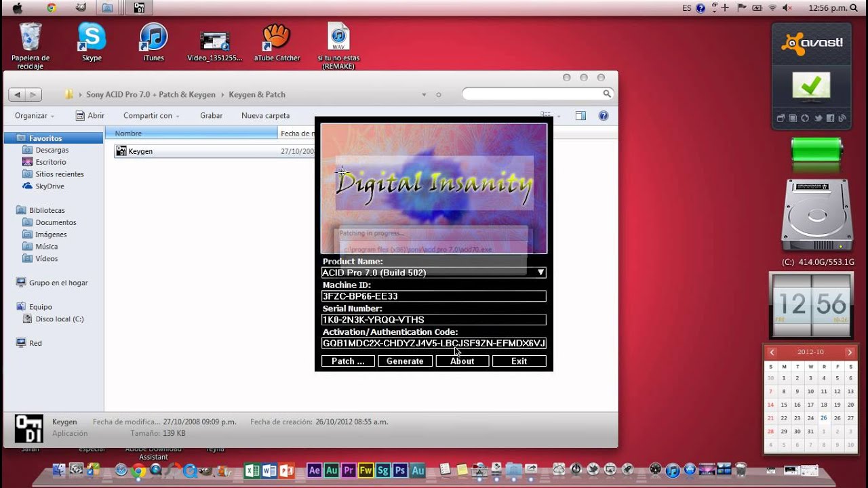Select the Video_1351255 desktop file

tap(215, 45)
